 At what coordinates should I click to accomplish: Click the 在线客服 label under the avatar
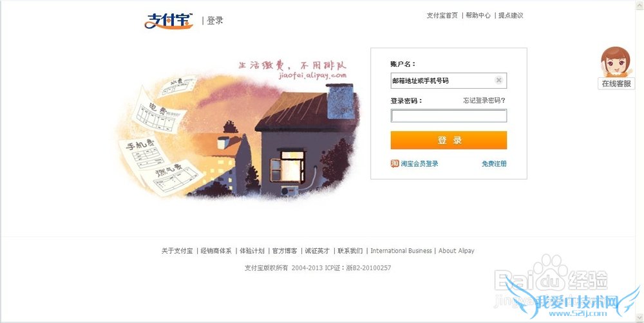616,84
